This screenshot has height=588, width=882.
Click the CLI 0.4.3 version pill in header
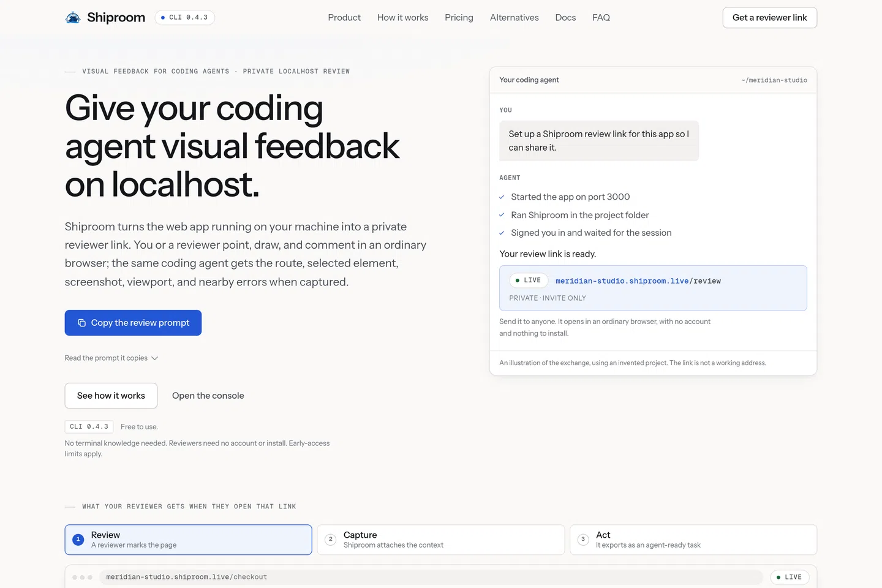184,18
